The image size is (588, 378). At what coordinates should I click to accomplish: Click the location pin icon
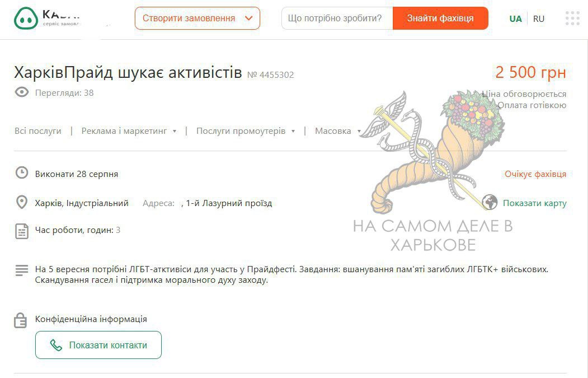point(22,202)
